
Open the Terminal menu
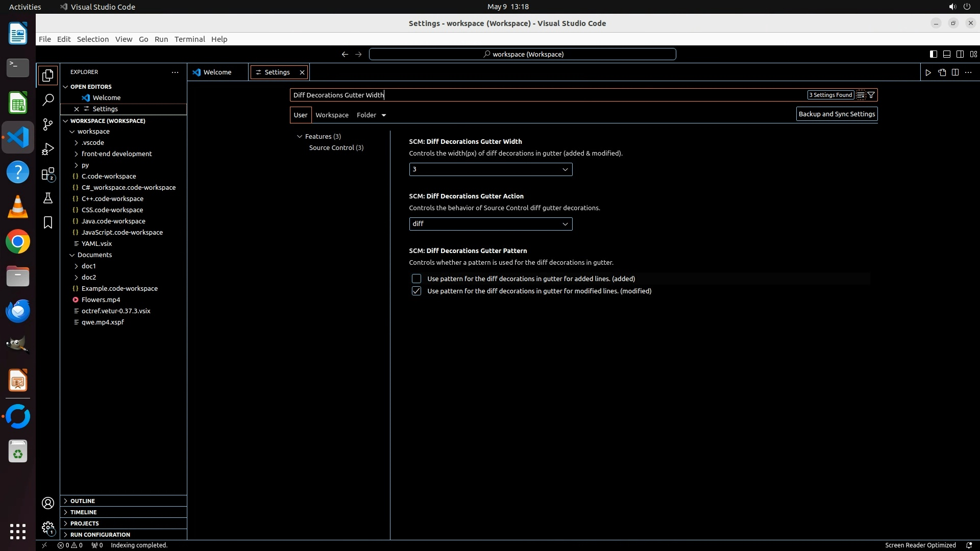pos(189,39)
